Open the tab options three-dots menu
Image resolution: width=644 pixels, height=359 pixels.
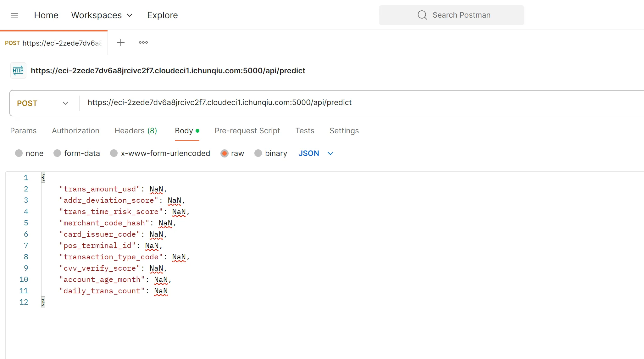143,43
